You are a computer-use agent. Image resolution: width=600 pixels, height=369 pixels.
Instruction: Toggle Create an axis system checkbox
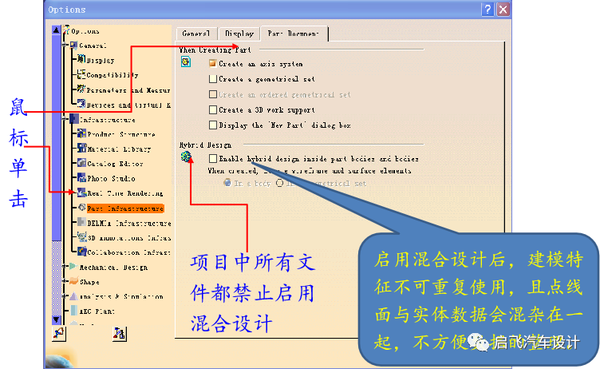[213, 64]
